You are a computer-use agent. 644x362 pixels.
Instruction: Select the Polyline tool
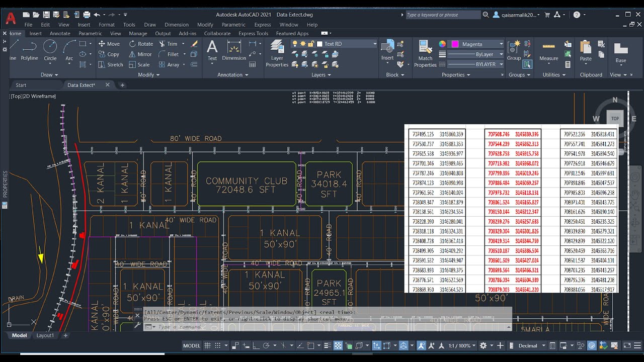tap(29, 50)
